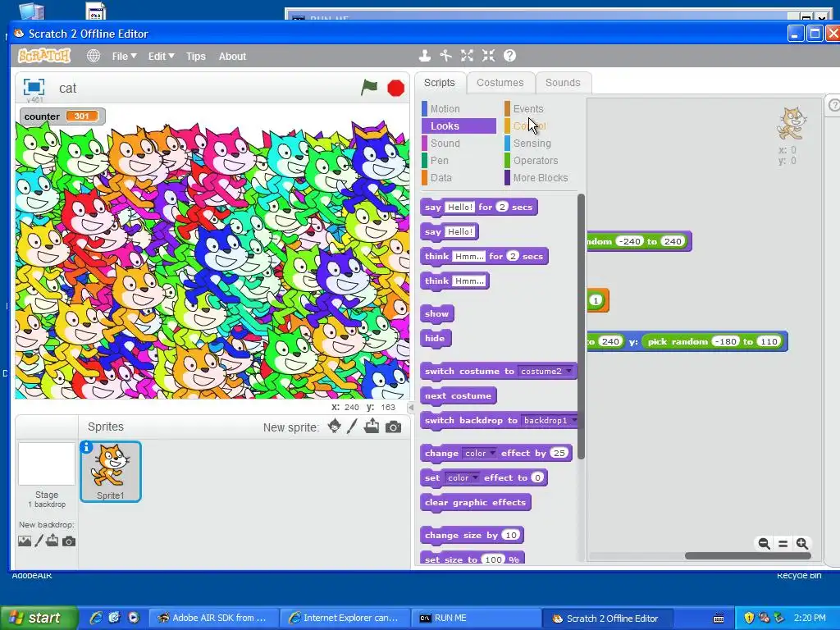Select the Shrink sprite tool

click(488, 56)
